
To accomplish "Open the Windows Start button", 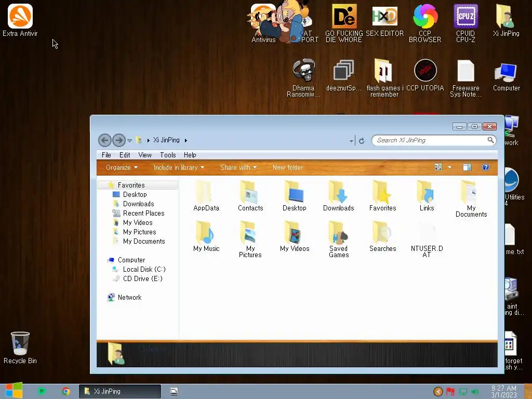I will [14, 391].
